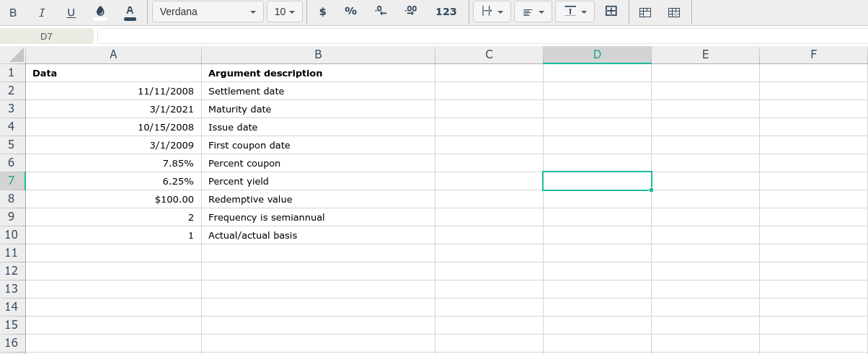Decrease decimal places
The image size is (868, 354).
click(x=381, y=12)
